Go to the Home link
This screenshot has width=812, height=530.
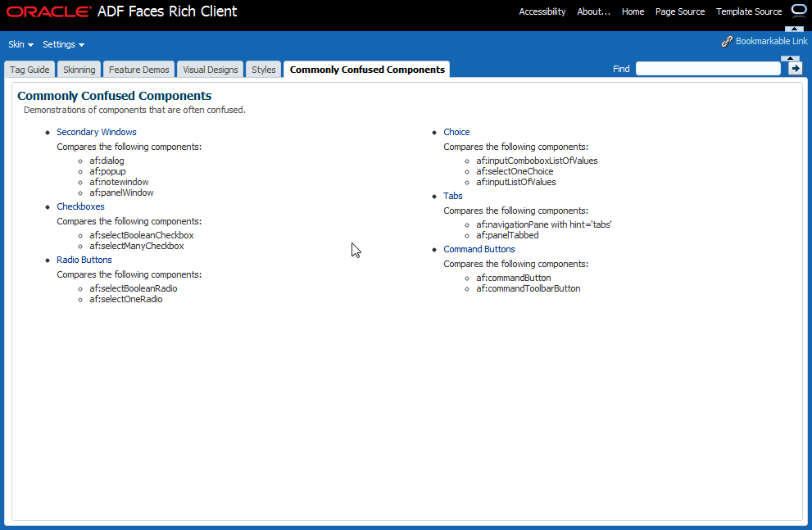(x=633, y=11)
